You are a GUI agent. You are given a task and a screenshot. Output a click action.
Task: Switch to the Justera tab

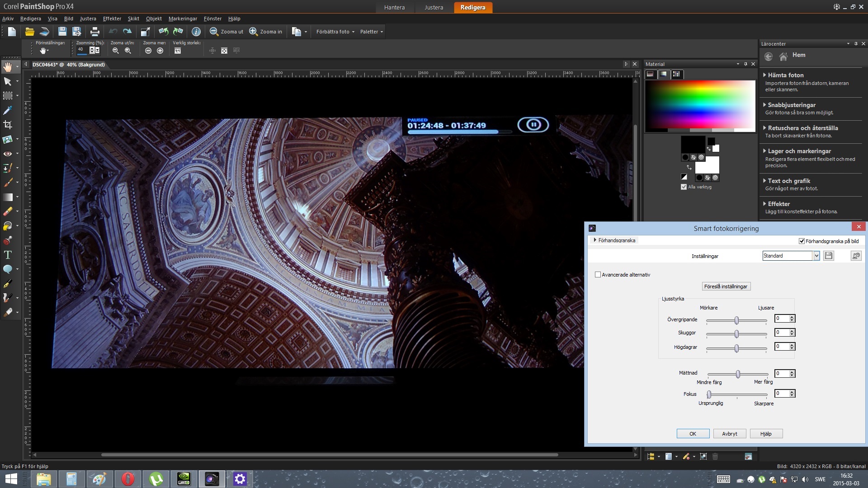(x=434, y=7)
